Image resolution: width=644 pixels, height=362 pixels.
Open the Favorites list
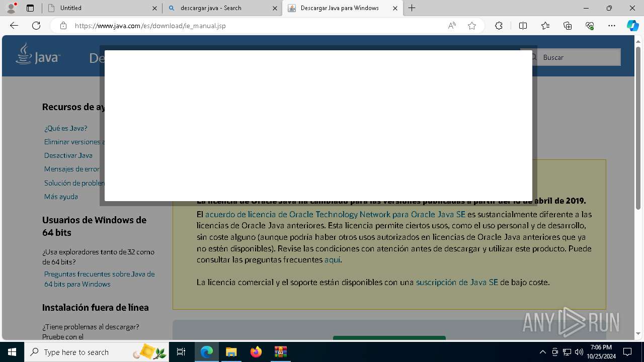click(545, 26)
